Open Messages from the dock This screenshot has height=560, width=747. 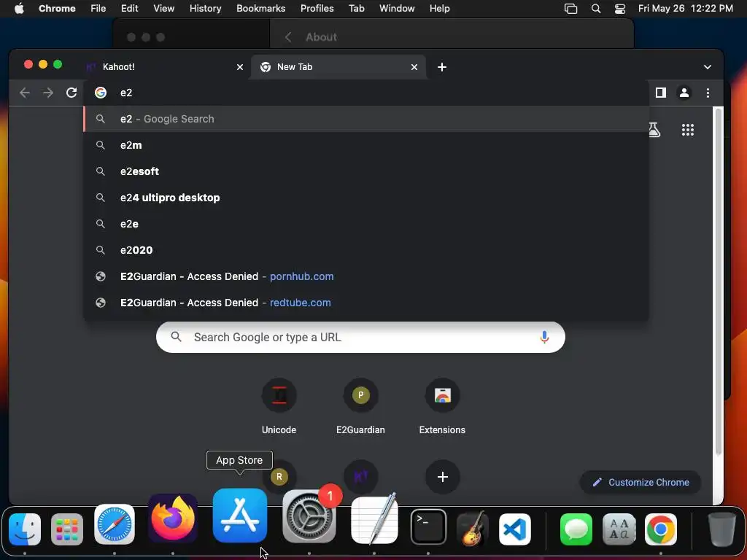click(x=576, y=529)
